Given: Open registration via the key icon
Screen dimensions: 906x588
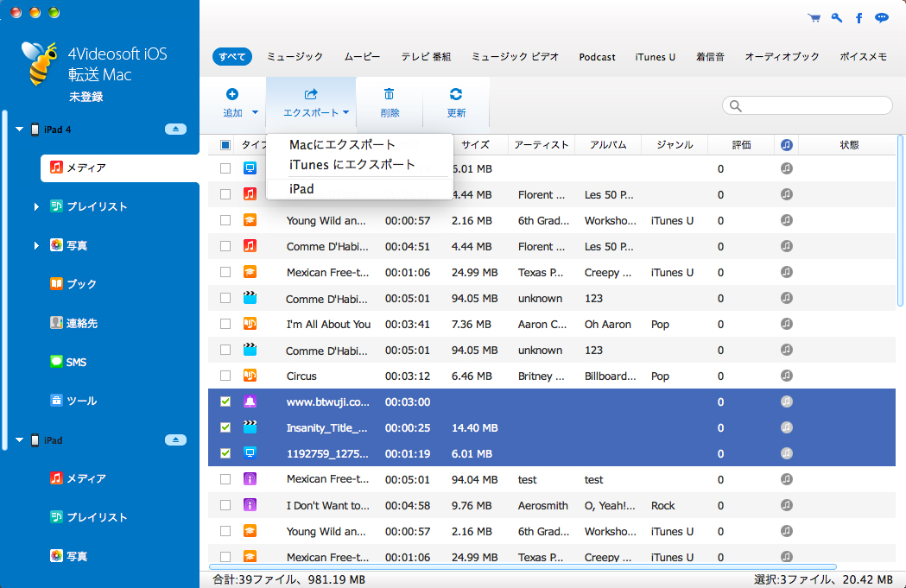Looking at the screenshot, I should [836, 17].
